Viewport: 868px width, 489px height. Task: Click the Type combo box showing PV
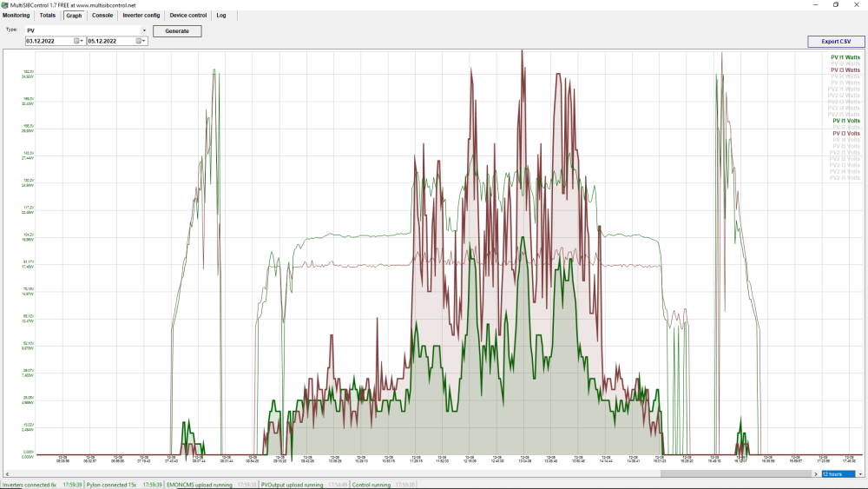click(x=86, y=30)
